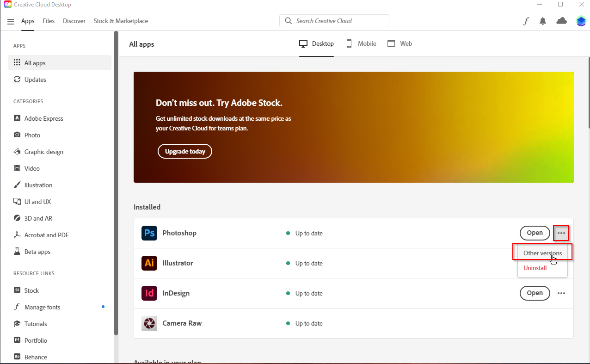Expand more options for Photoshop
Image resolution: width=590 pixels, height=364 pixels.
pyautogui.click(x=561, y=233)
